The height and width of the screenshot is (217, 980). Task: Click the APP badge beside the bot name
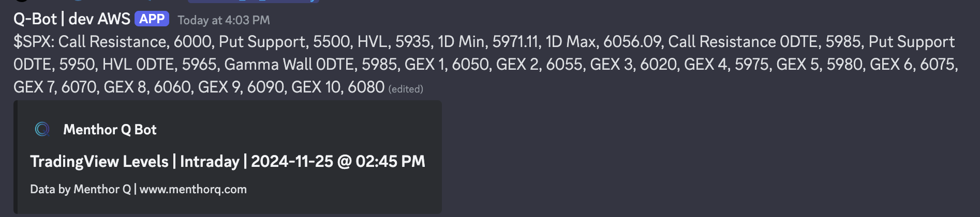click(152, 19)
